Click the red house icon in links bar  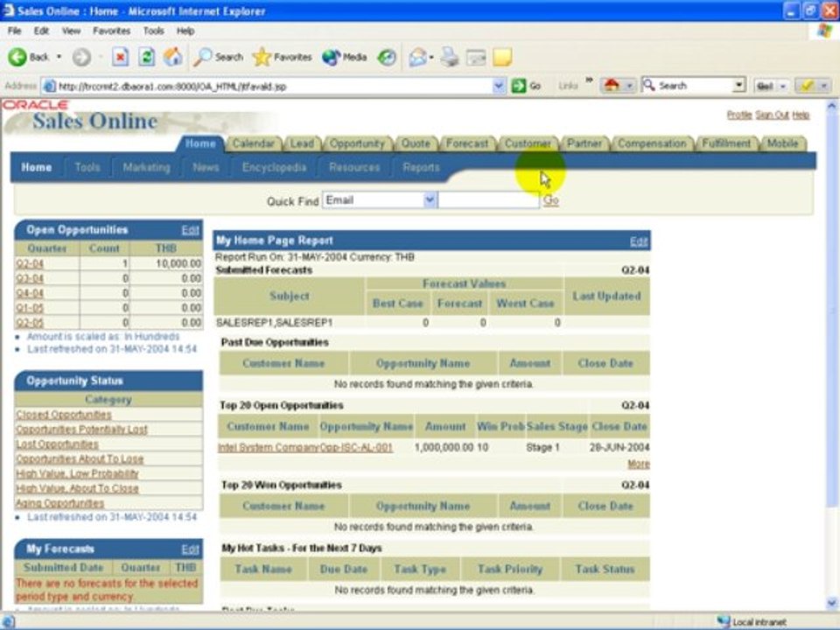coord(612,85)
